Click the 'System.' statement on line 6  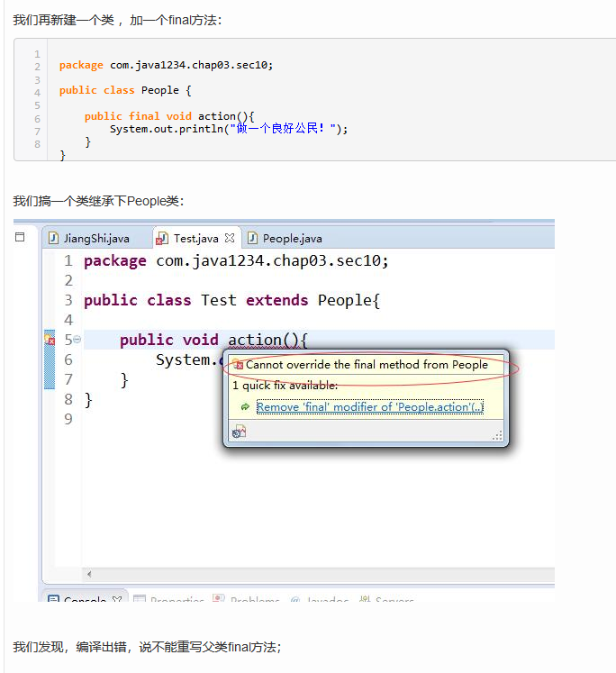click(x=187, y=359)
